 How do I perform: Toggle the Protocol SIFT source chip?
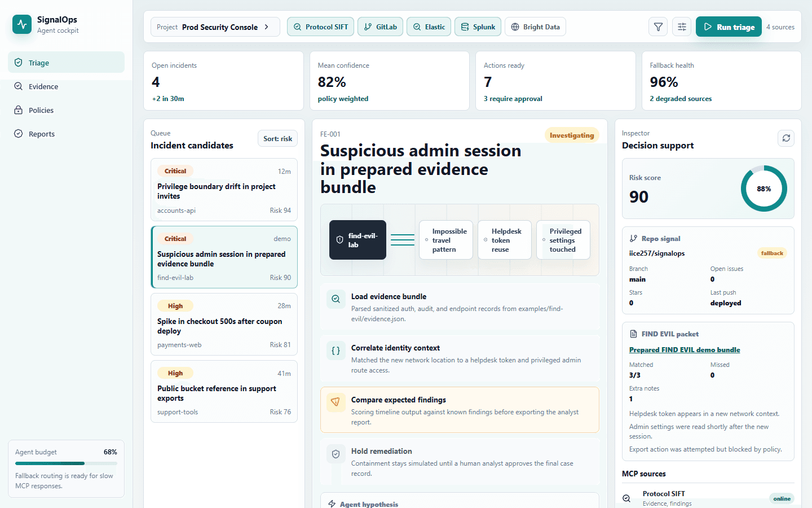click(x=321, y=27)
